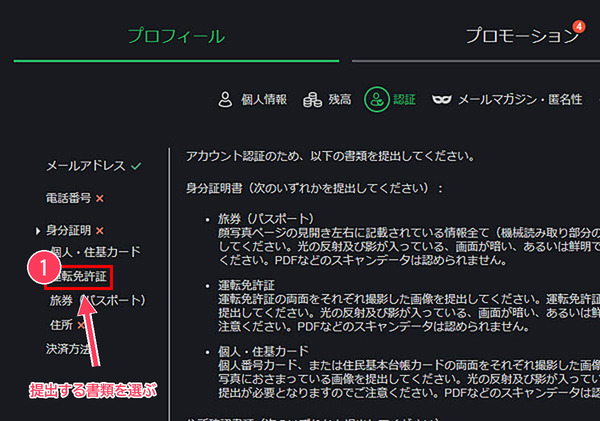Select 決済方法 in the sidebar
Screen dimensions: 600x421
(68, 349)
